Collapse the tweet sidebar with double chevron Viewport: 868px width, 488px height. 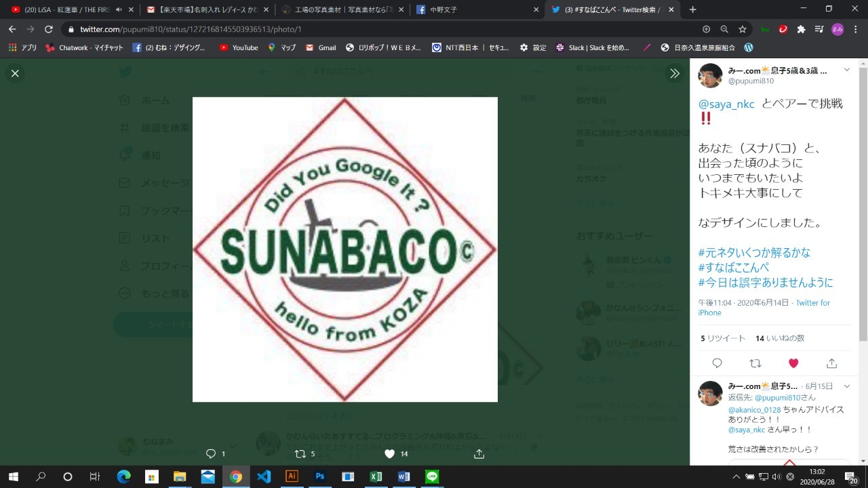pos(675,73)
